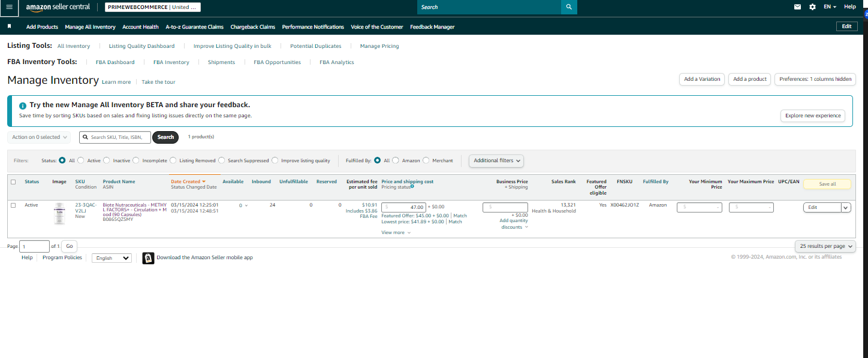Open the Action on 0 selected dropdown
This screenshot has width=868, height=358.
click(x=39, y=137)
